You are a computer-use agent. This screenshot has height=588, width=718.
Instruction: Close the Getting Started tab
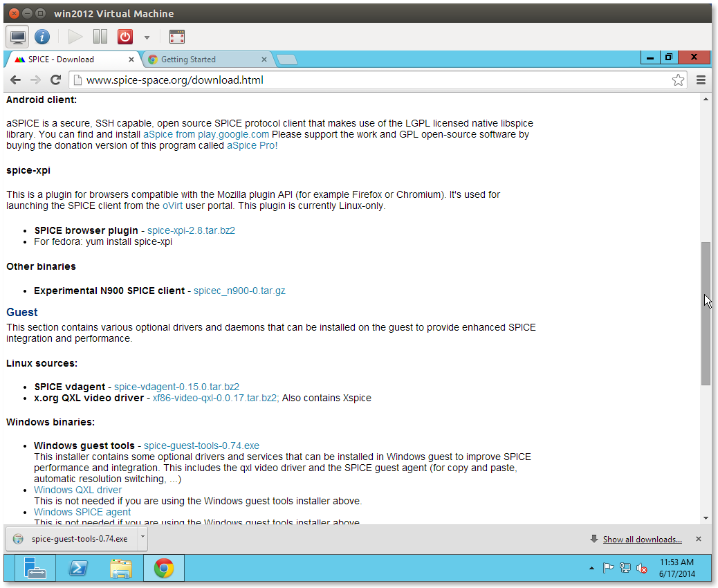pos(264,59)
